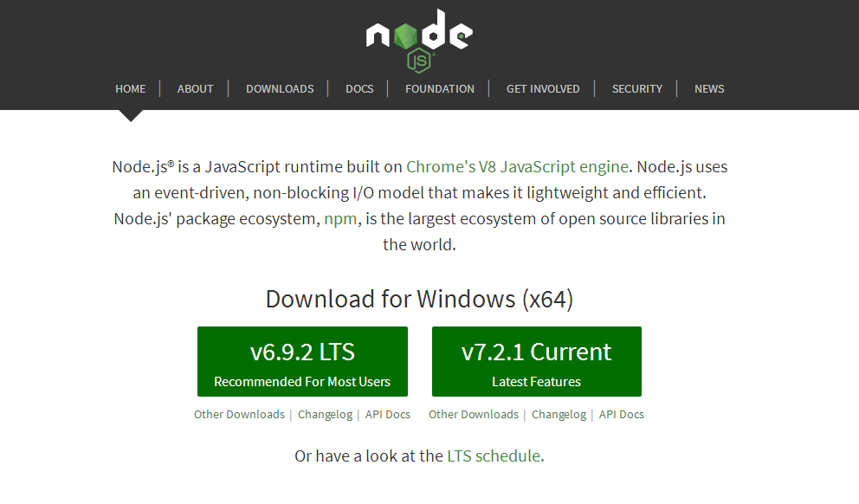This screenshot has width=859, height=504.
Task: Open Other Downloads for v7.2.1 Current
Action: [x=473, y=414]
